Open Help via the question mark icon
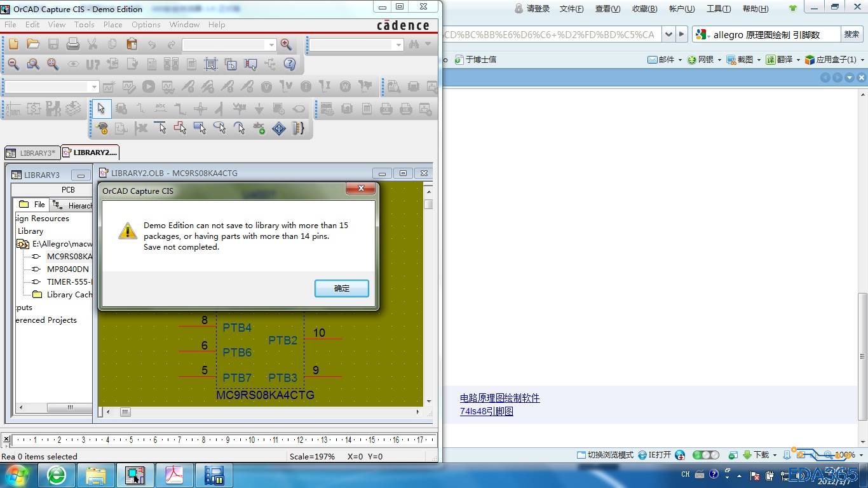 tap(290, 64)
